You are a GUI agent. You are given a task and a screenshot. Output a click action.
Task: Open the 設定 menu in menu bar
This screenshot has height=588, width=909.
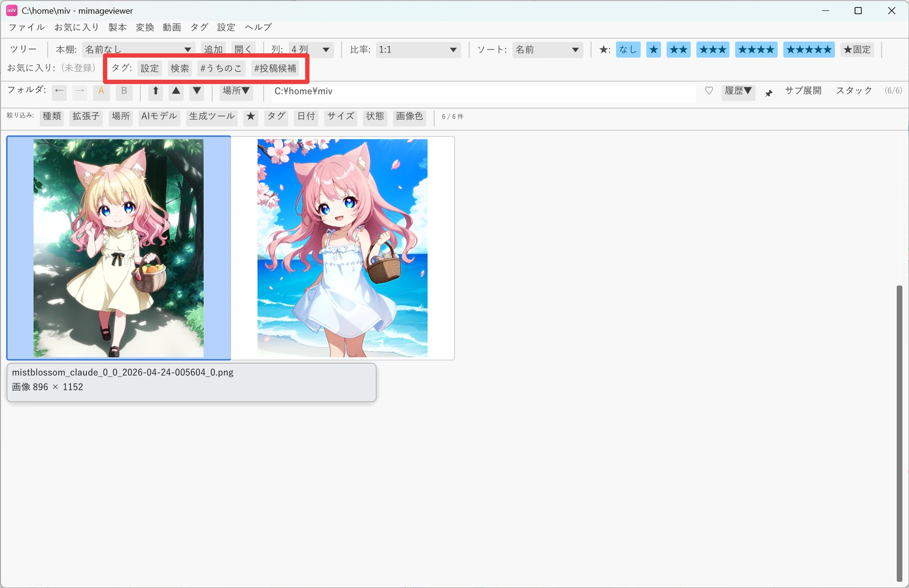[226, 27]
